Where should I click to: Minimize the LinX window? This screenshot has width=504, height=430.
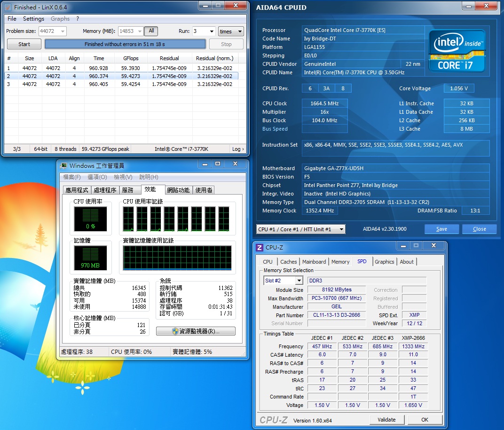coord(206,6)
